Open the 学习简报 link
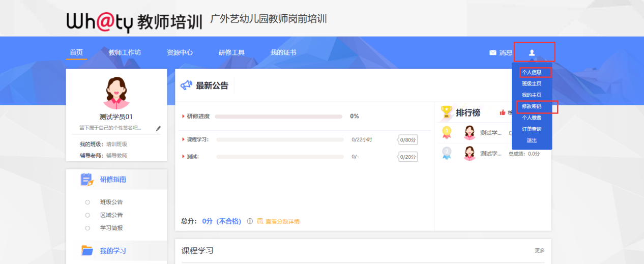 pyautogui.click(x=111, y=228)
